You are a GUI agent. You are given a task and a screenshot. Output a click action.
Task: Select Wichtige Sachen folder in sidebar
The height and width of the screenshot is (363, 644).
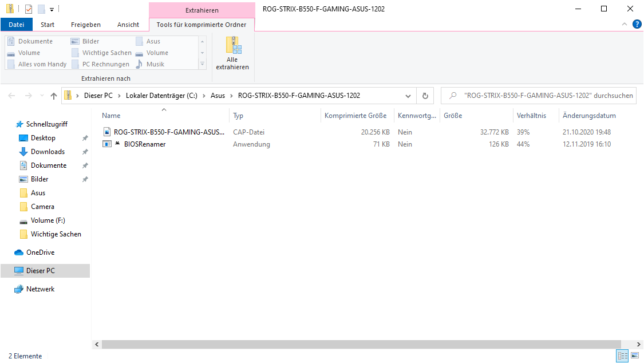(x=56, y=234)
